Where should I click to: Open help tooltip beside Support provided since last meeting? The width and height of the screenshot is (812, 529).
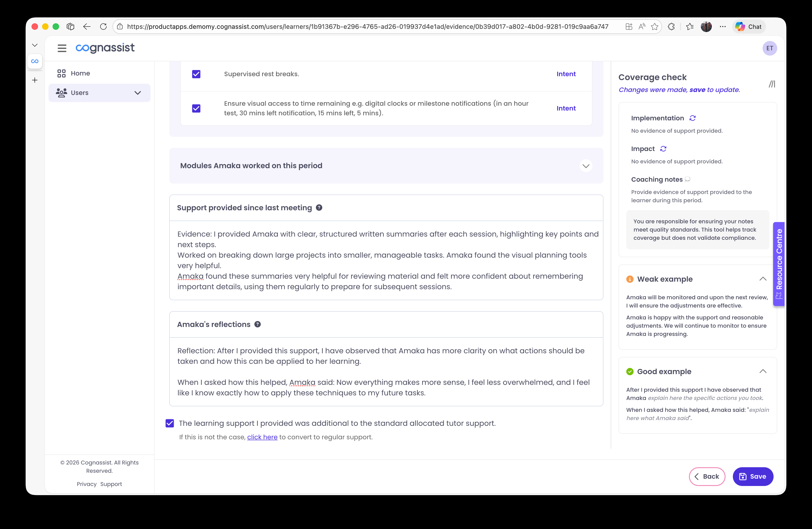(319, 207)
